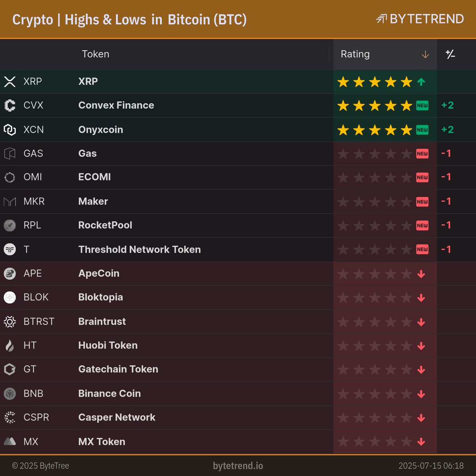Click the Bloktopia BLOK logo icon
The width and height of the screenshot is (476, 476).
10,297
